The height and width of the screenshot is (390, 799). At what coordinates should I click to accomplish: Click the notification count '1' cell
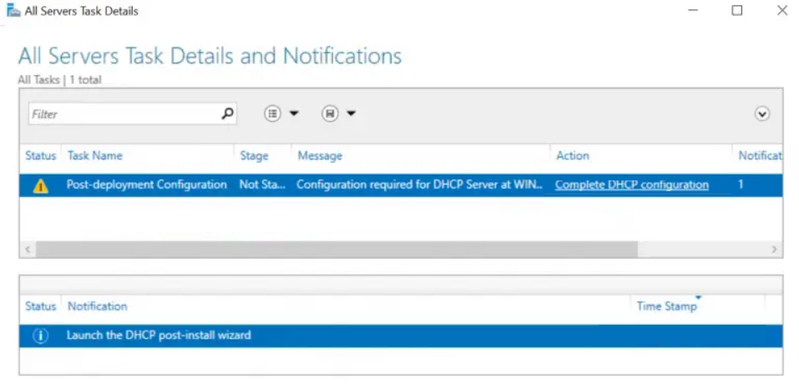(741, 185)
